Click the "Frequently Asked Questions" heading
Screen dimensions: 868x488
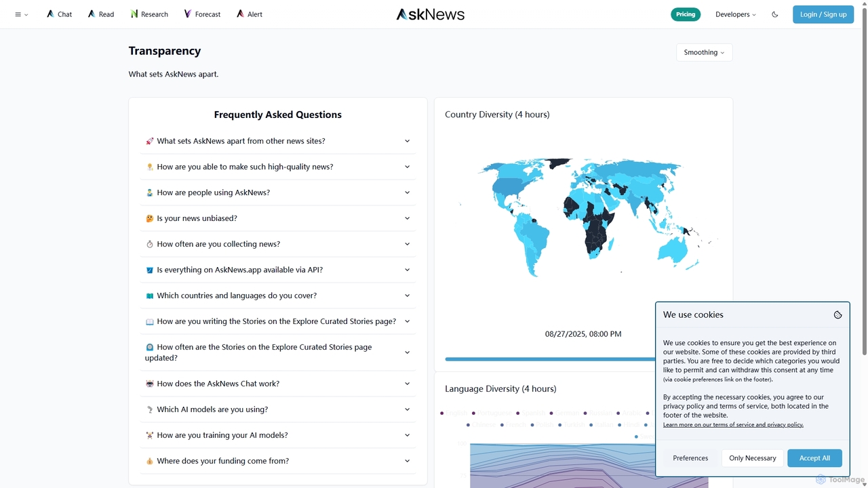(278, 115)
